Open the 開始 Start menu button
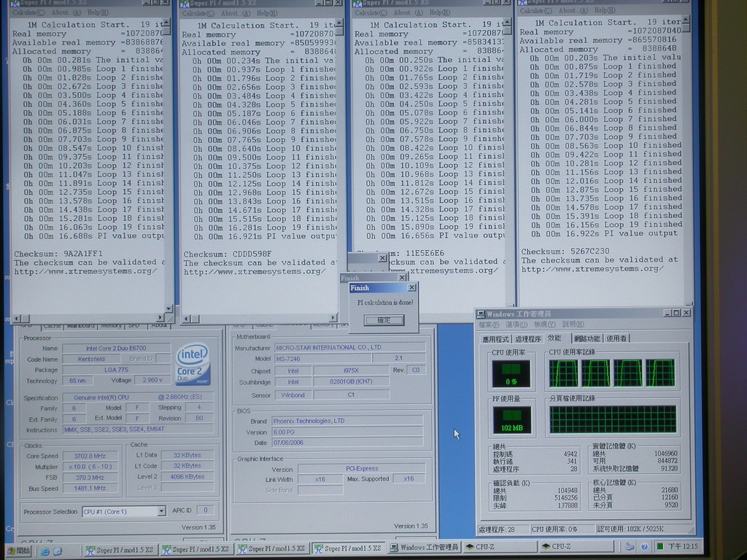 (19, 551)
